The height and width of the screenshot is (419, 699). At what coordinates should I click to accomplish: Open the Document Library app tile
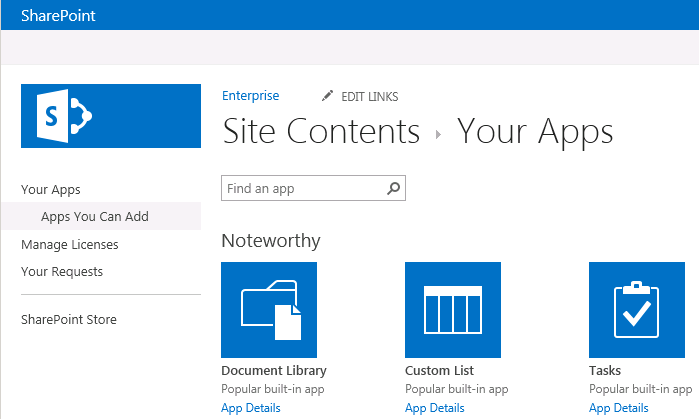pyautogui.click(x=268, y=310)
